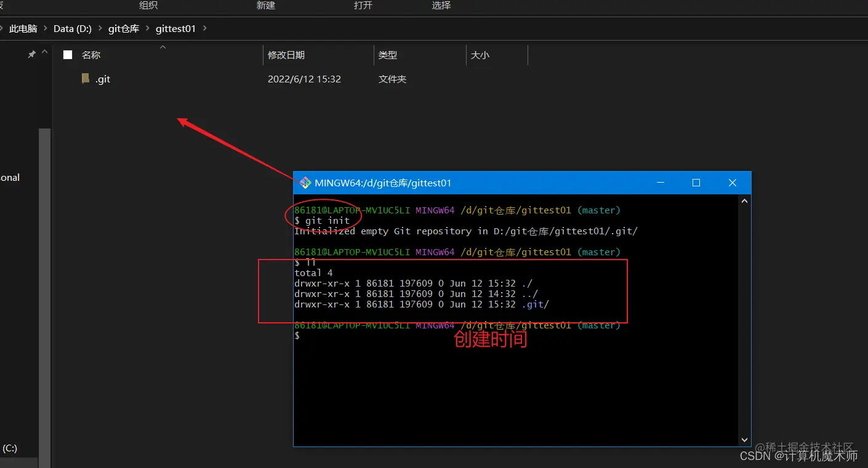Click the 文件夹 type cell
The width and height of the screenshot is (868, 468).
coord(392,79)
